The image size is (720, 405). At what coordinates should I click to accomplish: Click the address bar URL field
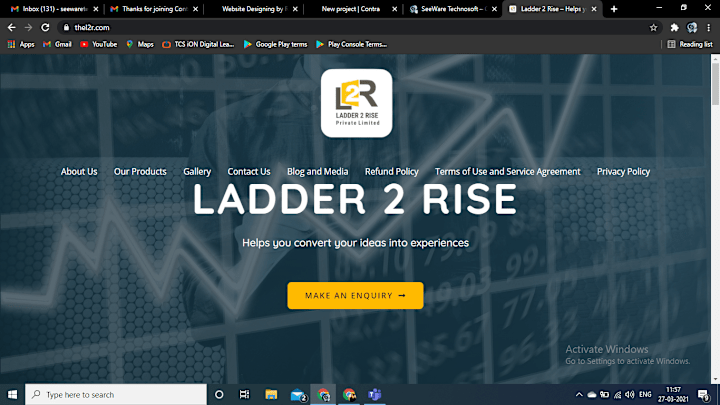[x=358, y=28]
